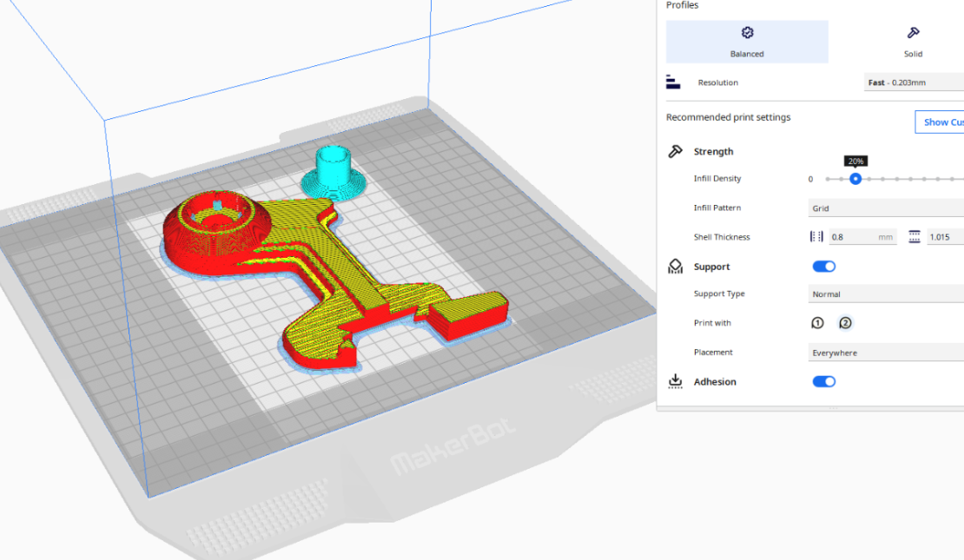This screenshot has width=964, height=560.
Task: Click the top/bottom thickness icon beside 1.015
Action: click(914, 237)
